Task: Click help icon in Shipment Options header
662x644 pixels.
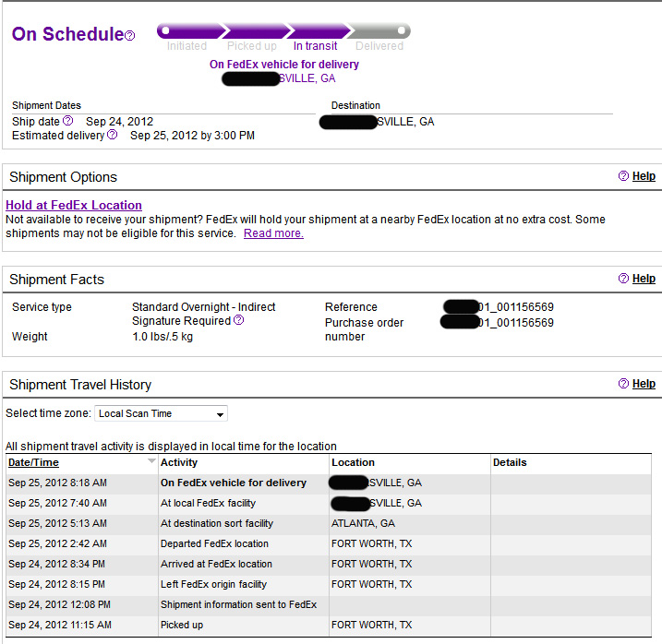Action: click(623, 176)
